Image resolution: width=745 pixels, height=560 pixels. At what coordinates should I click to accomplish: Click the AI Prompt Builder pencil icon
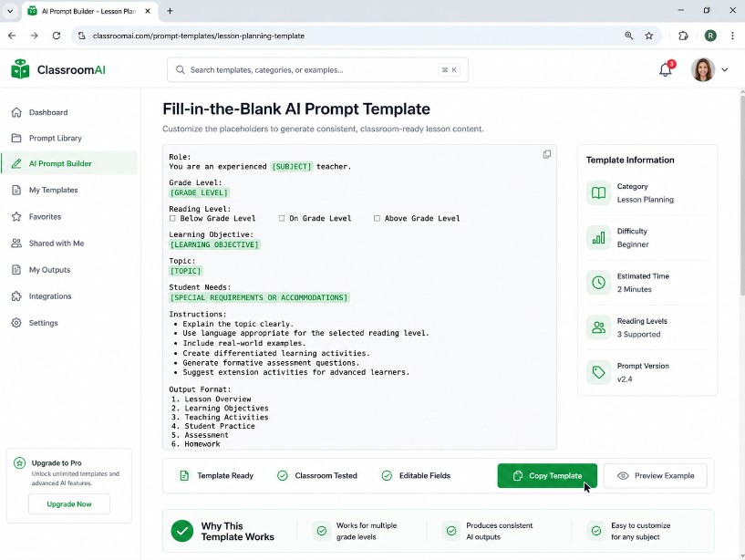[16, 163]
